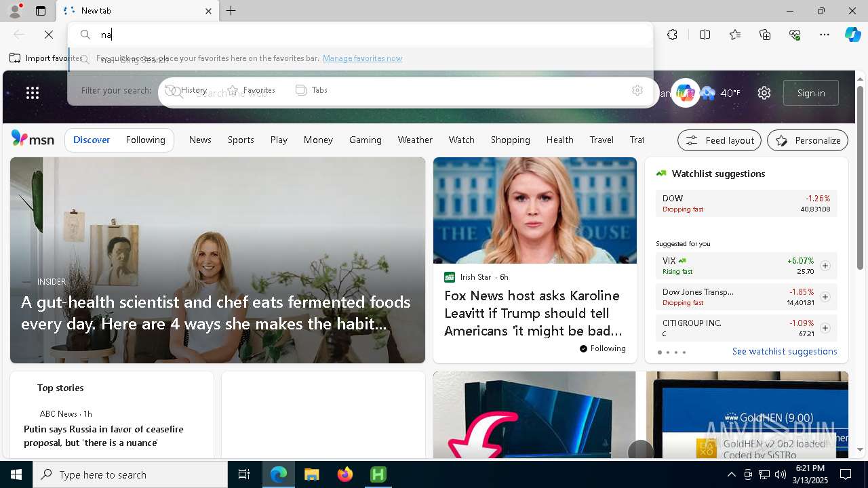Open the News category
868x488 pixels.
click(x=200, y=140)
